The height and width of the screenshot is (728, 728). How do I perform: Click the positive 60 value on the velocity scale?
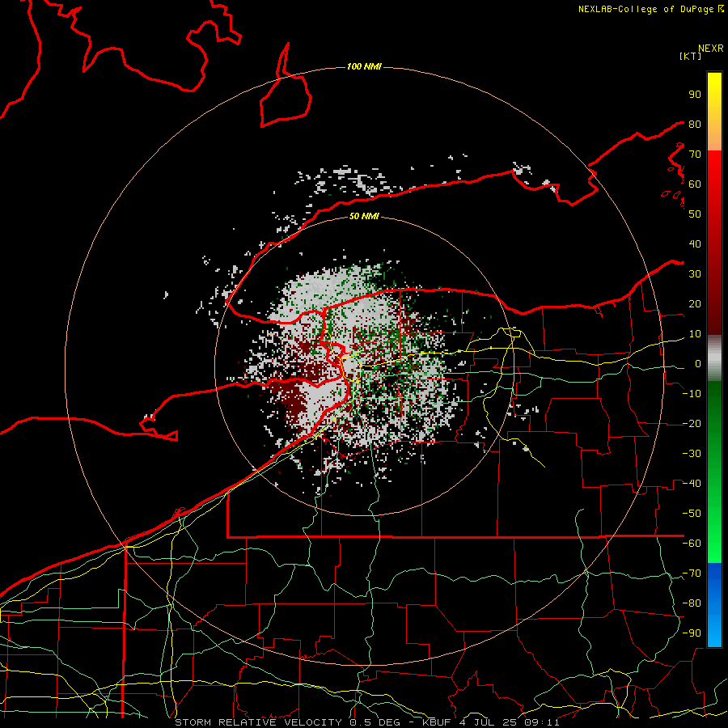point(695,184)
